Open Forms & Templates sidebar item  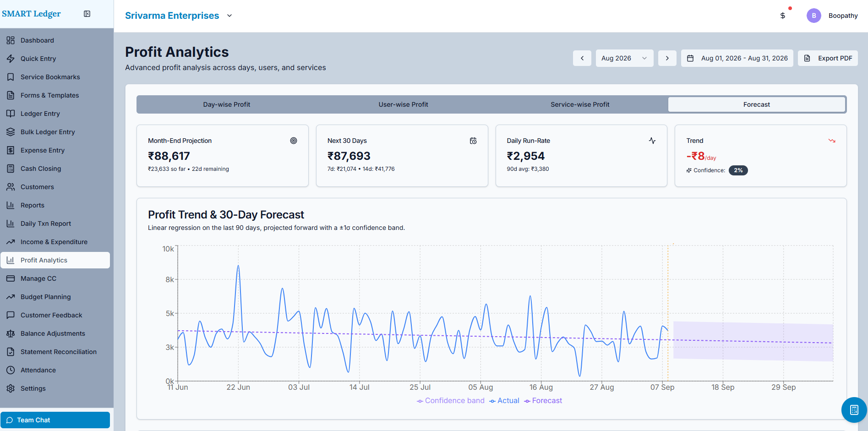coord(55,95)
